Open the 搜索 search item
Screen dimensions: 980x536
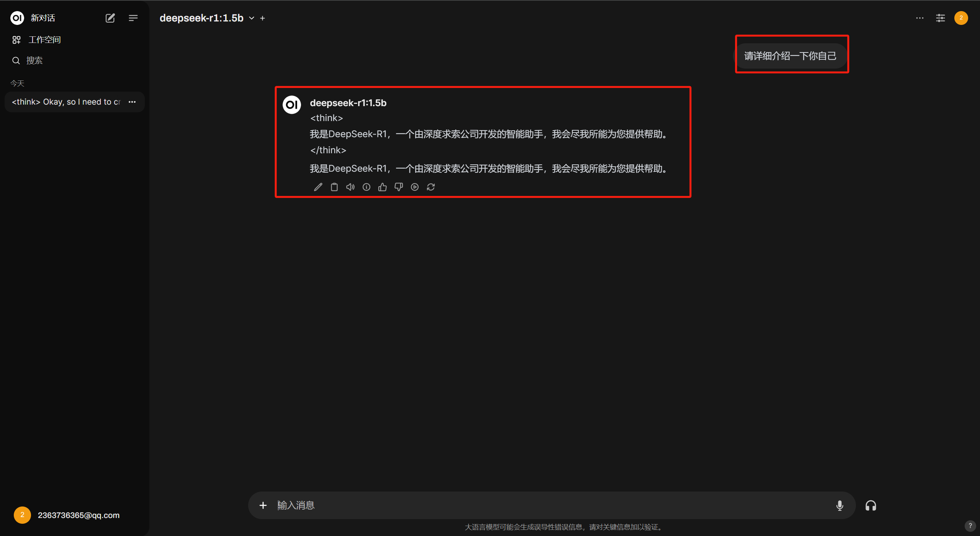(x=34, y=61)
